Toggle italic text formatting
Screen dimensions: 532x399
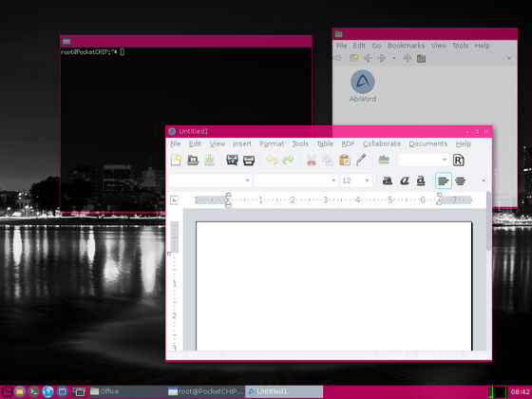pos(404,180)
